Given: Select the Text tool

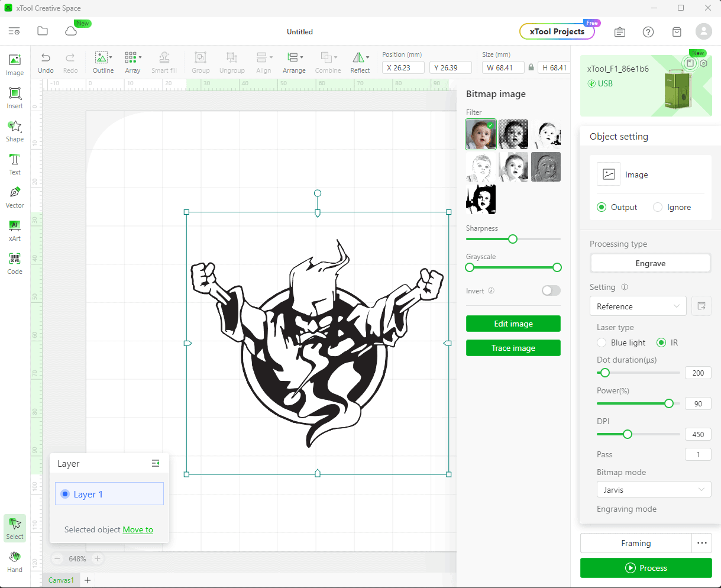Looking at the screenshot, I should click(14, 163).
